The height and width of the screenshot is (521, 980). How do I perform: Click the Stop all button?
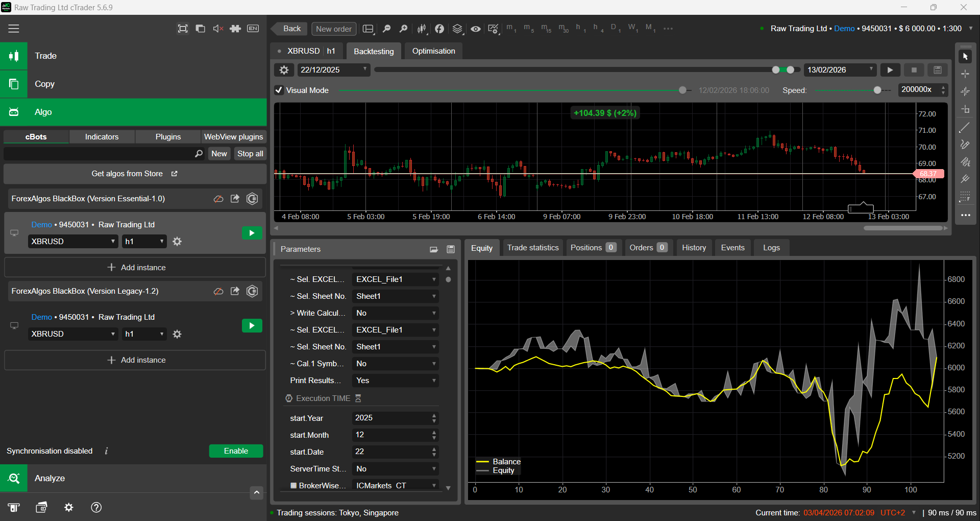point(250,154)
